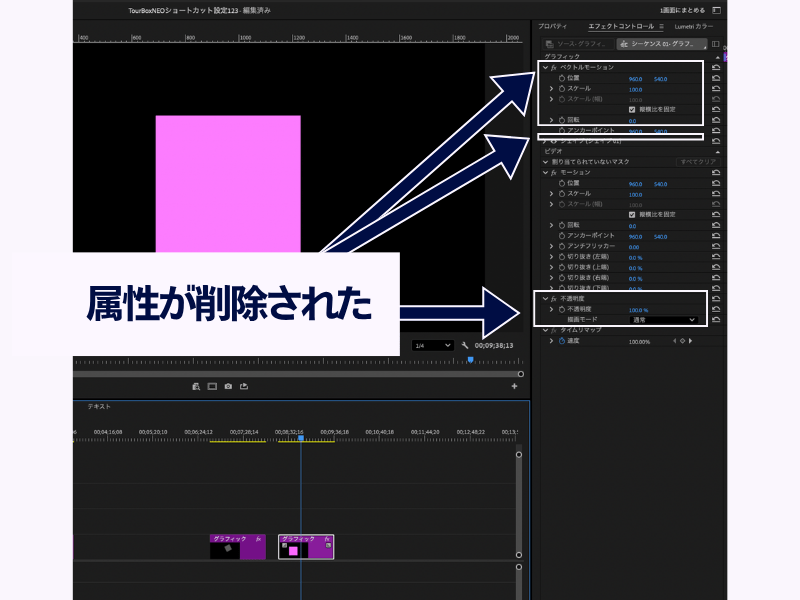
Task: Click the playhead on Program Monitor scrubber
Action: [x=470, y=359]
